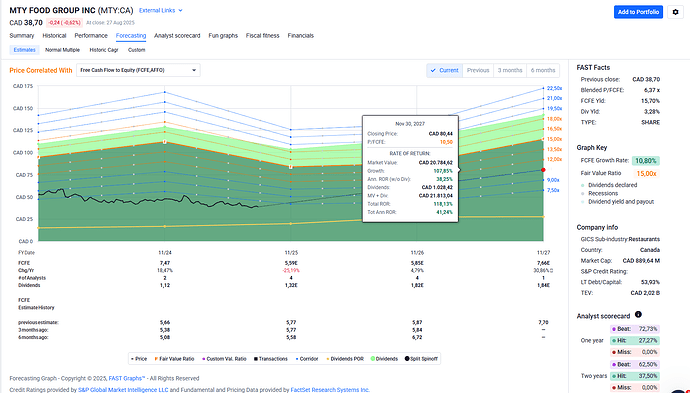Select the Normal Multiple sub-tab
The width and height of the screenshot is (690, 393).
click(x=62, y=50)
